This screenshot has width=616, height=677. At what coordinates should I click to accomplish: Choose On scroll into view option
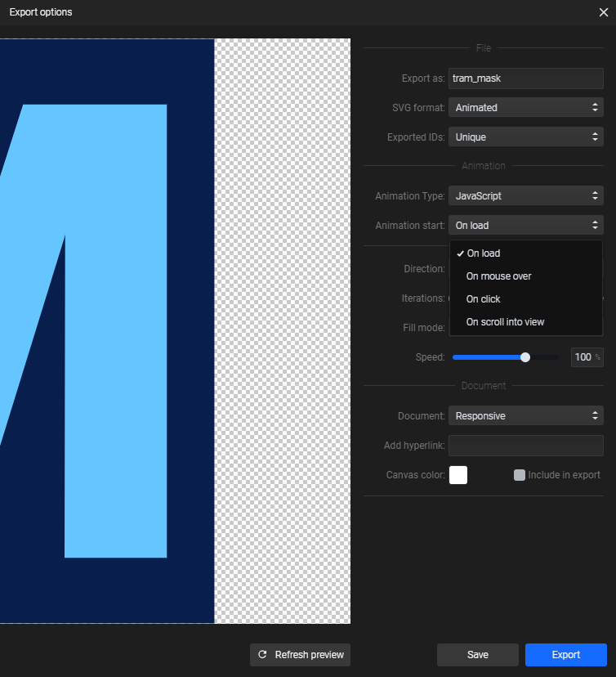pyautogui.click(x=505, y=322)
